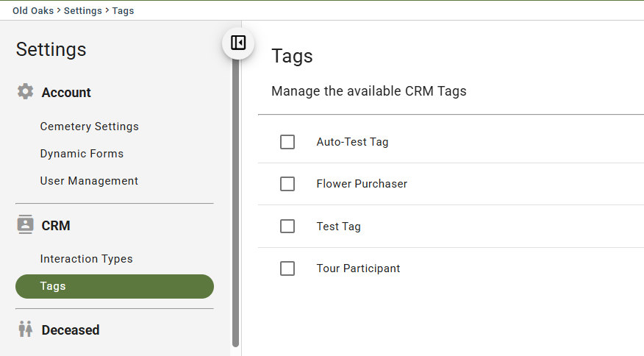Click the Deceased people icon
644x356 pixels.
pyautogui.click(x=26, y=330)
